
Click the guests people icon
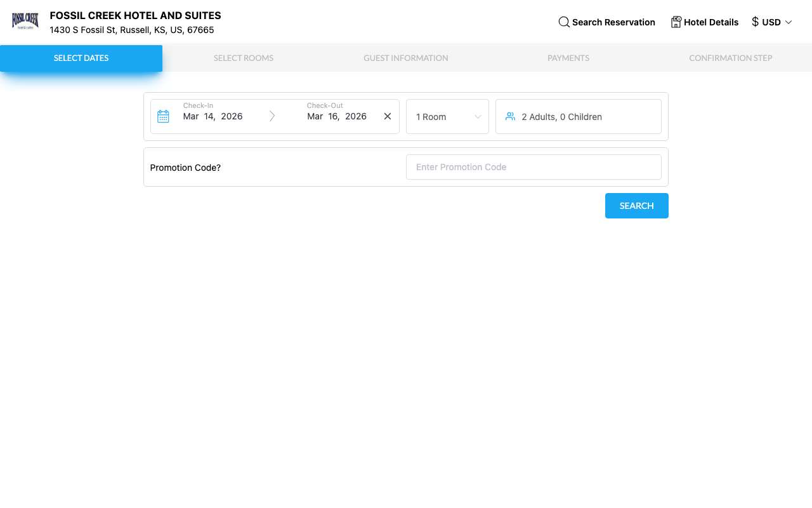click(x=510, y=116)
